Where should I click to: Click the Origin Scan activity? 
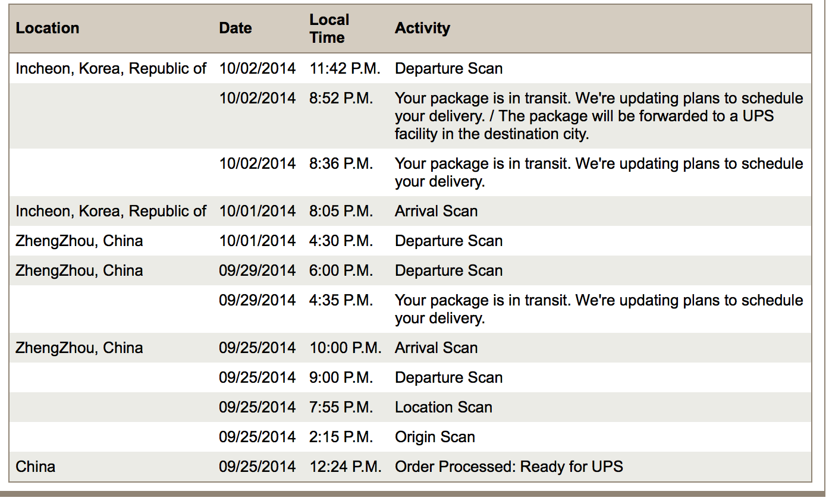pos(435,437)
